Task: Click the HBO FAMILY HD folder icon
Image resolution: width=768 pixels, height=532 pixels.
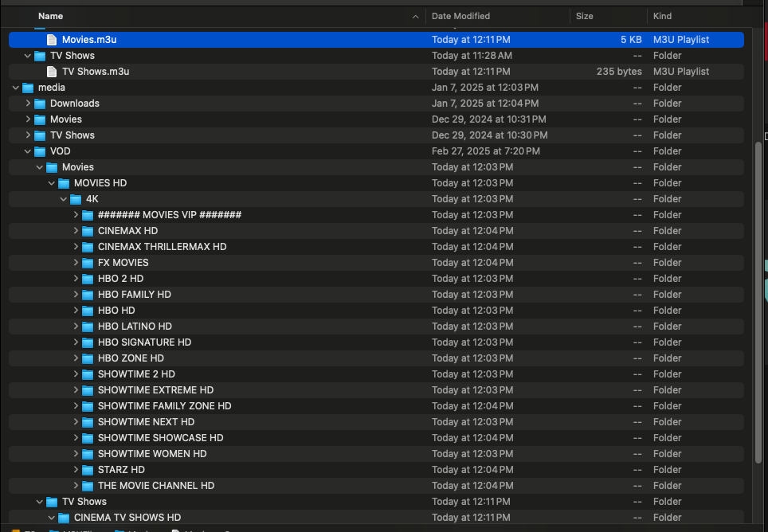Action: tap(88, 295)
